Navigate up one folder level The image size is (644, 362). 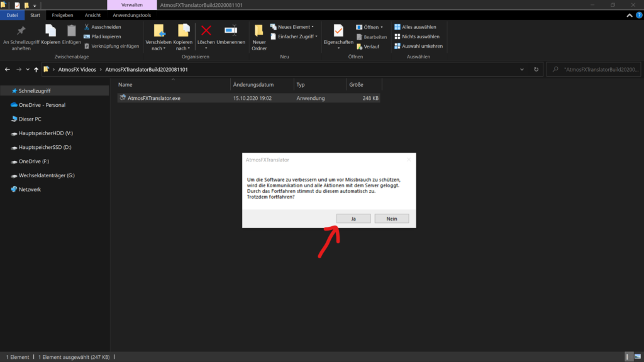point(36,69)
